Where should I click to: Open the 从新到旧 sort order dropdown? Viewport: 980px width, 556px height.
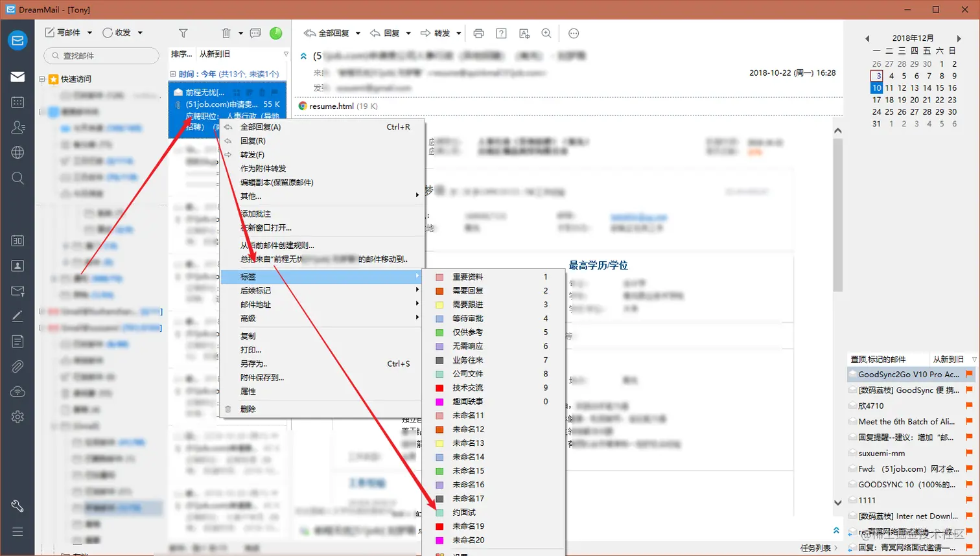(243, 54)
